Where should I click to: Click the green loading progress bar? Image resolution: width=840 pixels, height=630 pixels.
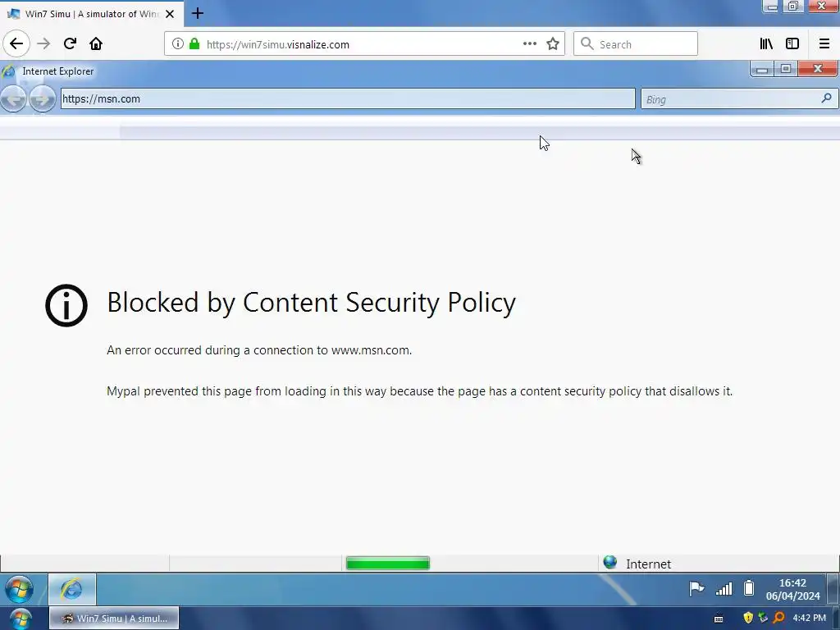(x=388, y=563)
